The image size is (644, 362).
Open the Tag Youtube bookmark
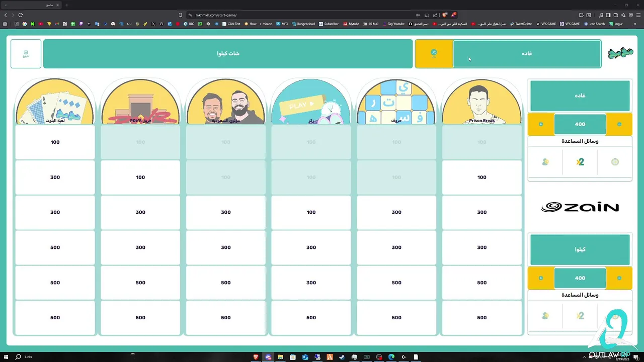coord(393,24)
